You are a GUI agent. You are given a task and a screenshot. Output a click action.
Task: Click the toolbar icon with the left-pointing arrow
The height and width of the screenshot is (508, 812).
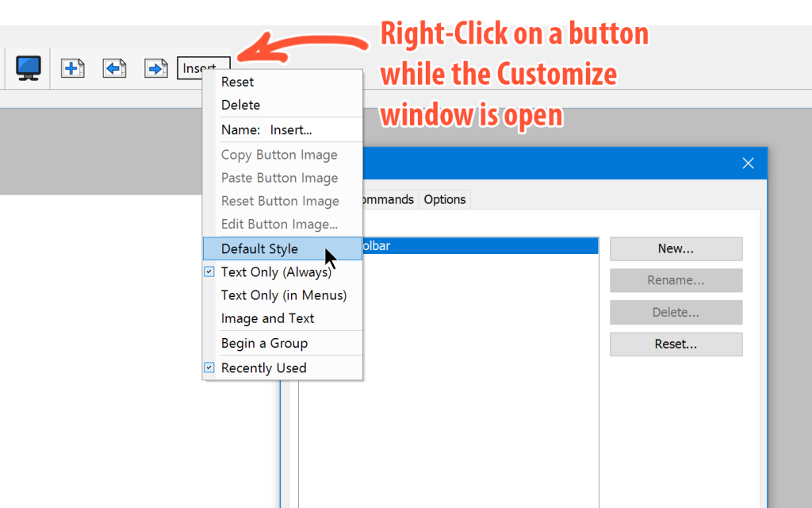pyautogui.click(x=114, y=68)
